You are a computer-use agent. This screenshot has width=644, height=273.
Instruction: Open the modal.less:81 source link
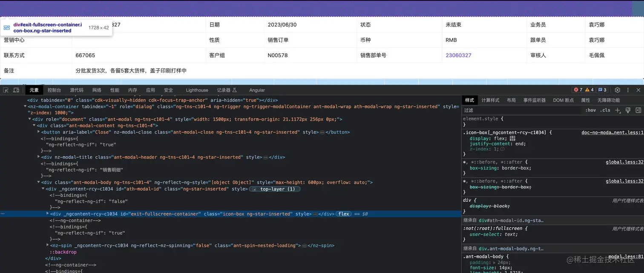point(626,256)
